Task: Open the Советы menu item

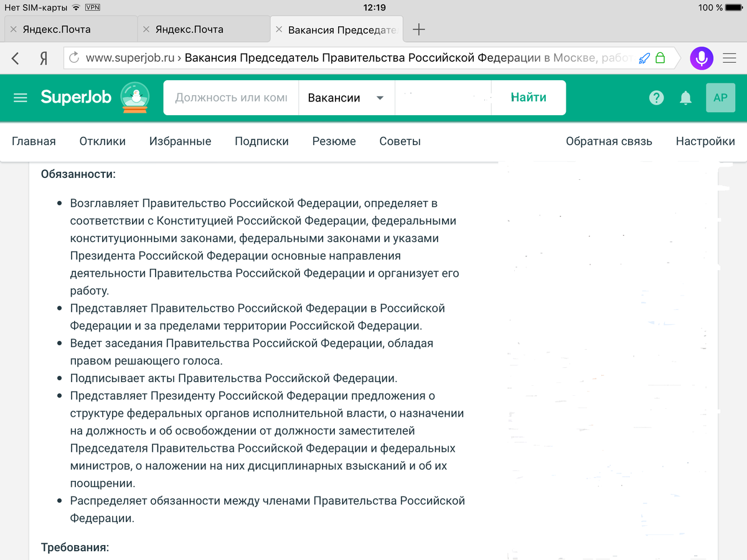Action: pos(400,141)
